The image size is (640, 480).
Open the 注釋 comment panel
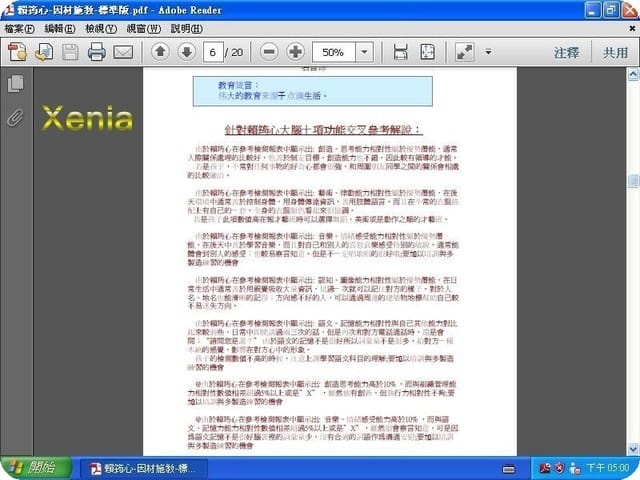566,53
